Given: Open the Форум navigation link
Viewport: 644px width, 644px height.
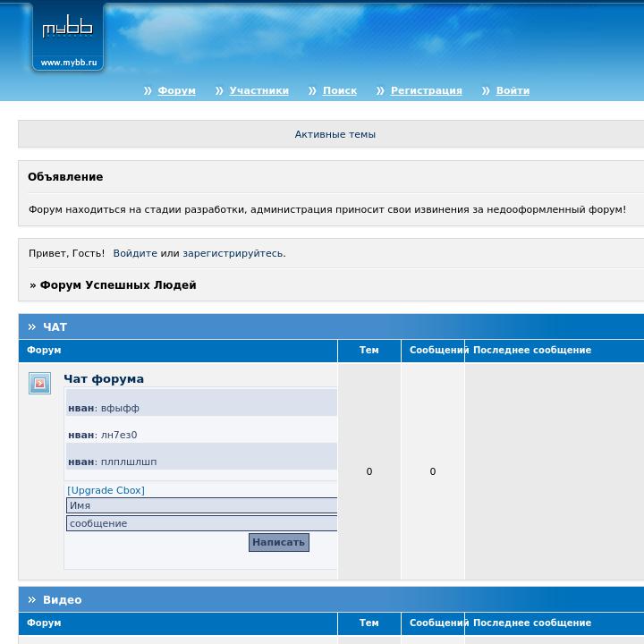Looking at the screenshot, I should [x=176, y=90].
